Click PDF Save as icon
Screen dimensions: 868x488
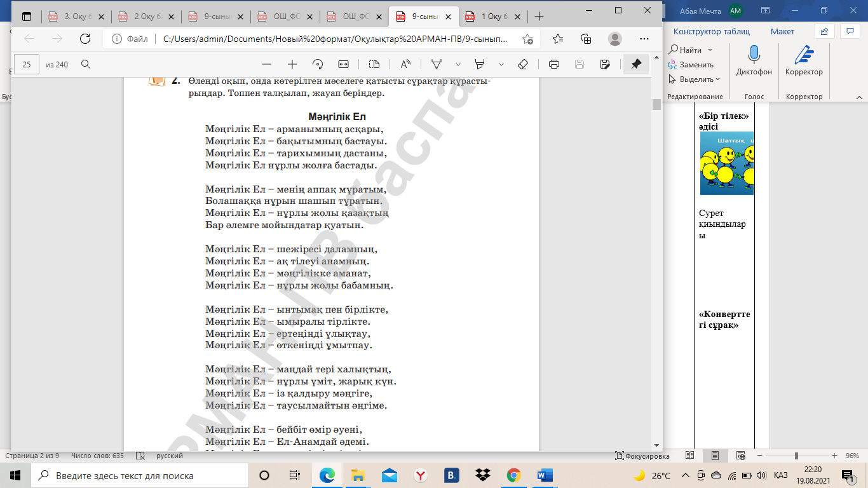pos(605,64)
